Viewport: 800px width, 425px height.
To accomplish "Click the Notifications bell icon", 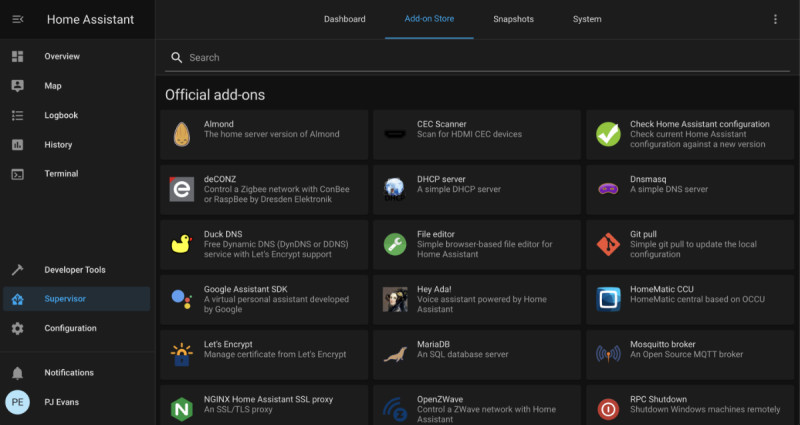I will pyautogui.click(x=17, y=373).
